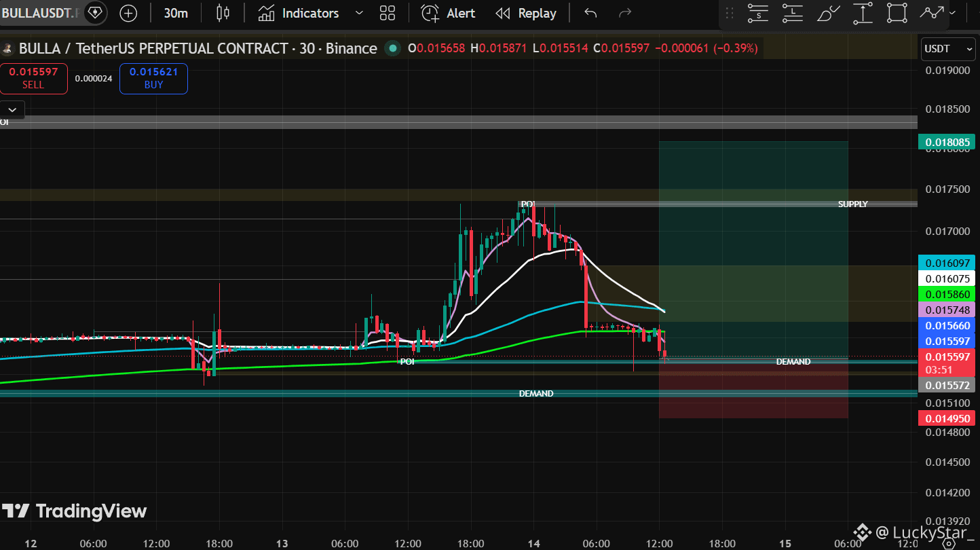This screenshot has width=980, height=550.
Task: Grab the drawing toolbar drag handle
Action: tap(730, 13)
